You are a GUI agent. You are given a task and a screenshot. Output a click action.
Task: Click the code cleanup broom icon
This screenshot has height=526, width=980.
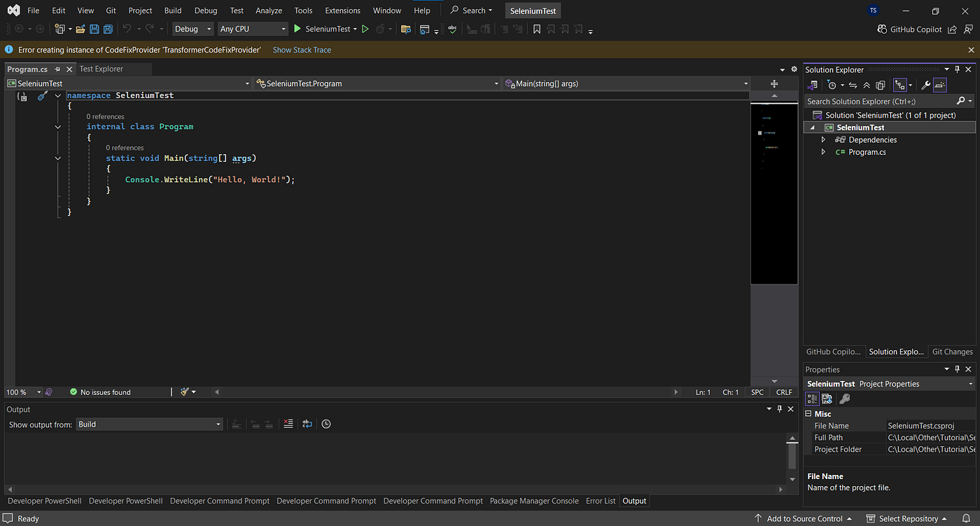point(185,392)
